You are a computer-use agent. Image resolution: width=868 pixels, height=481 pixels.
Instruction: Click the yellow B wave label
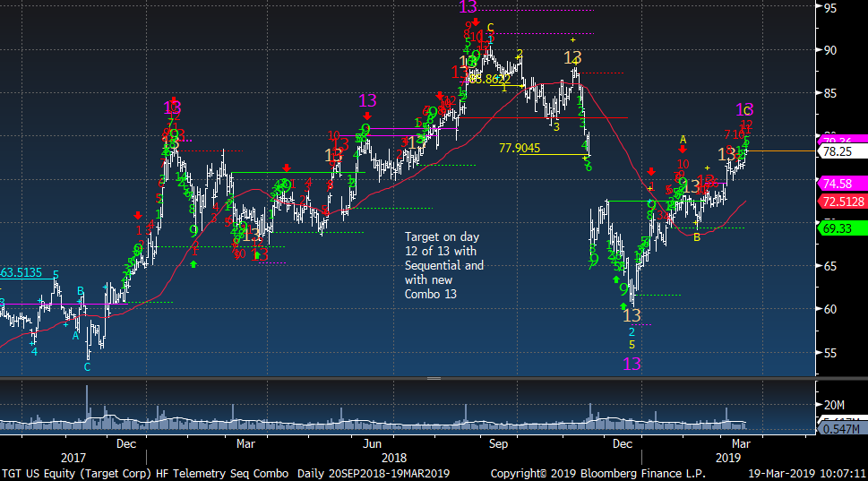coord(697,237)
